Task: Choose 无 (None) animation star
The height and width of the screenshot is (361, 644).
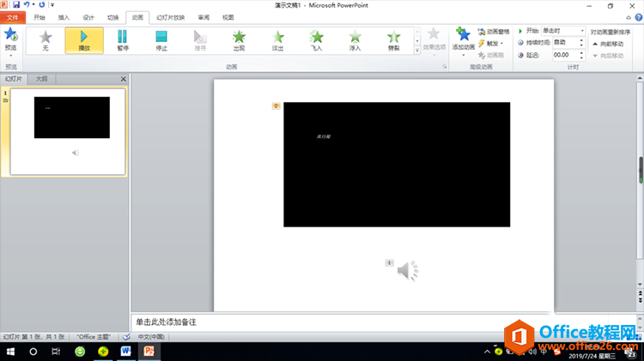Action: [46, 39]
